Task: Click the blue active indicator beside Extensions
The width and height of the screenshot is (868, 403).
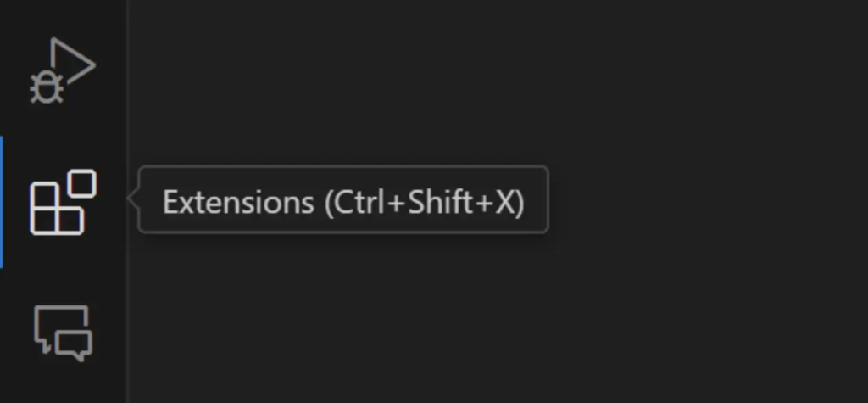Action: [x=2, y=202]
